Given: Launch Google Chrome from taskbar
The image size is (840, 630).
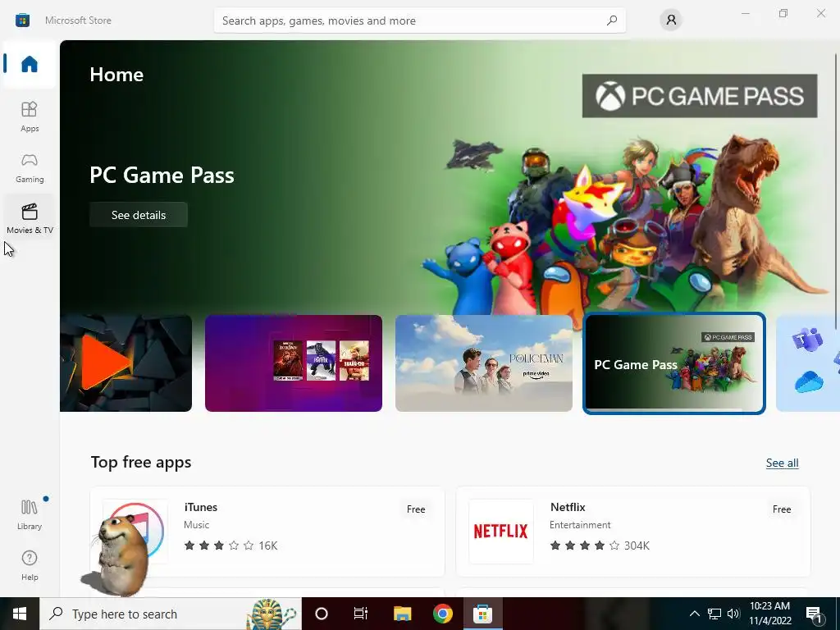Looking at the screenshot, I should (x=442, y=614).
